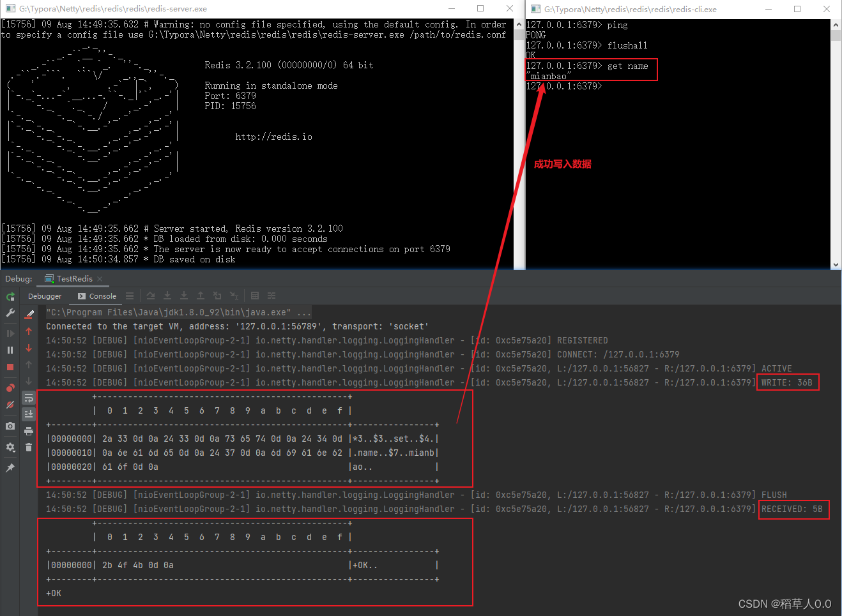Click the redis-cli.exe window title icon
The width and height of the screenshot is (842, 616).
535,9
